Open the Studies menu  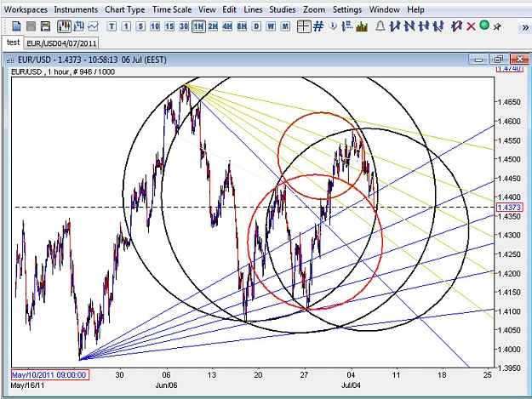(283, 9)
